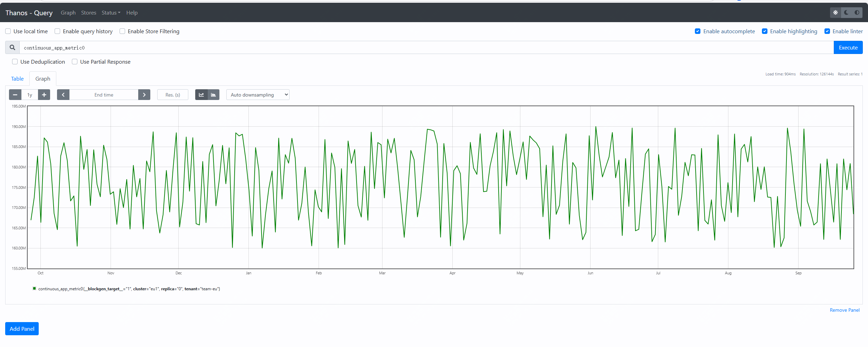The image size is (868, 347).
Task: Open Help in the navbar
Action: click(132, 12)
